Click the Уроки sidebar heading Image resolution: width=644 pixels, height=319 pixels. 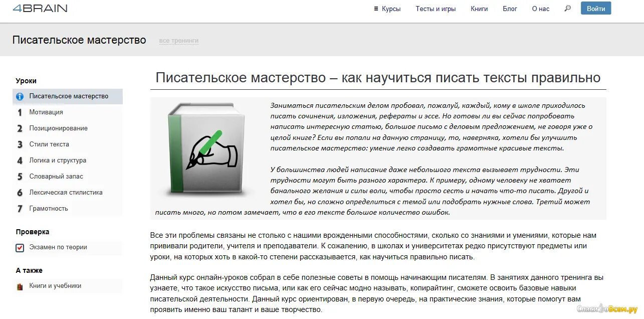tap(26, 81)
